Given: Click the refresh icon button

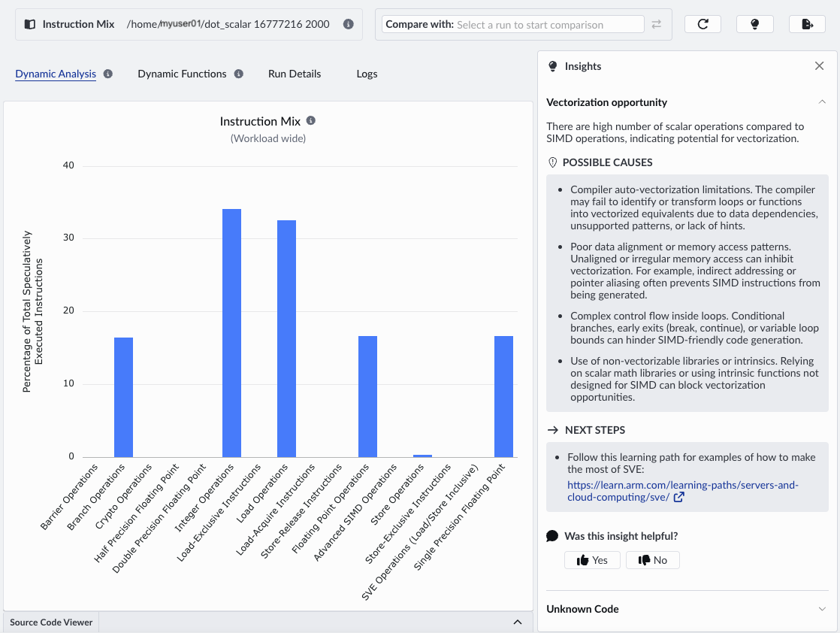Looking at the screenshot, I should [703, 24].
